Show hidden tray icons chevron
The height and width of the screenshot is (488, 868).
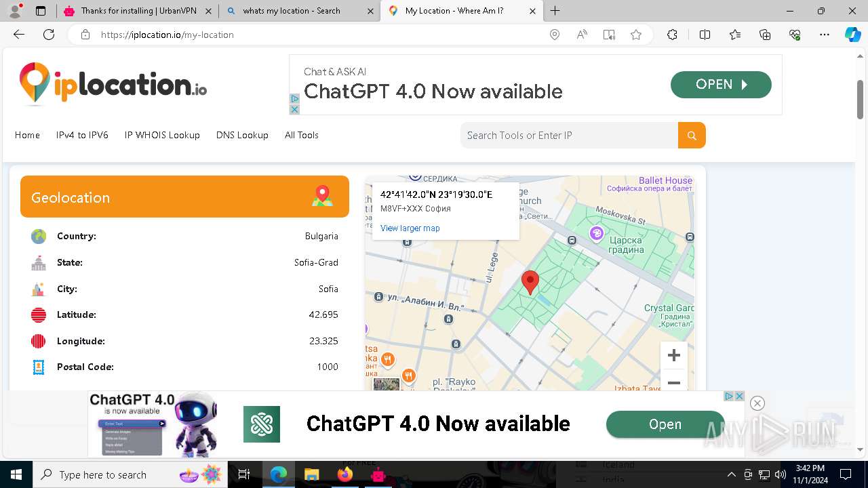[731, 474]
